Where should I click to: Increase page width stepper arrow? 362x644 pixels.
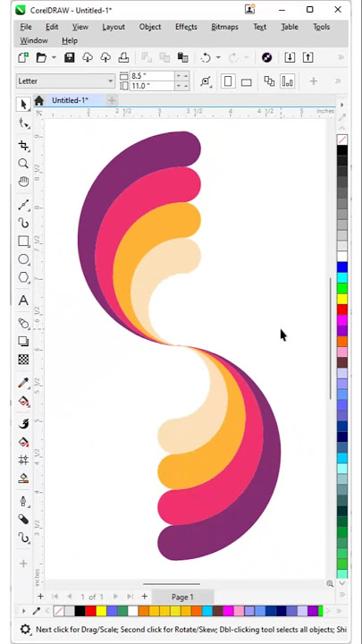[x=186, y=75]
